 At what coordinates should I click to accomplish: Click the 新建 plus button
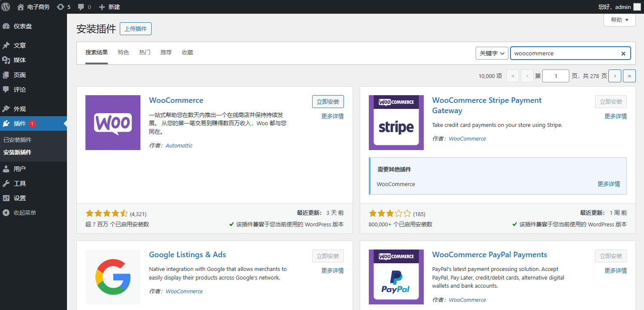pos(109,7)
